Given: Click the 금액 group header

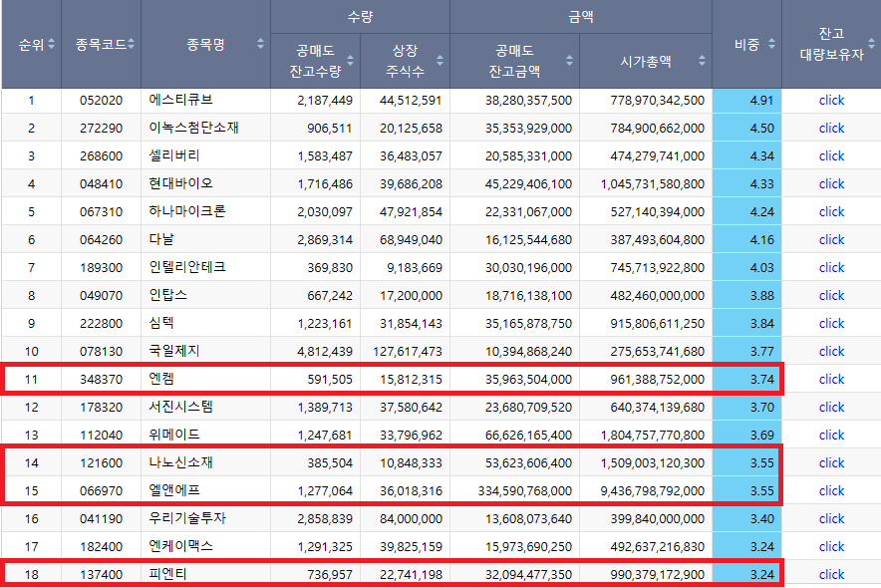Looking at the screenshot, I should (581, 17).
